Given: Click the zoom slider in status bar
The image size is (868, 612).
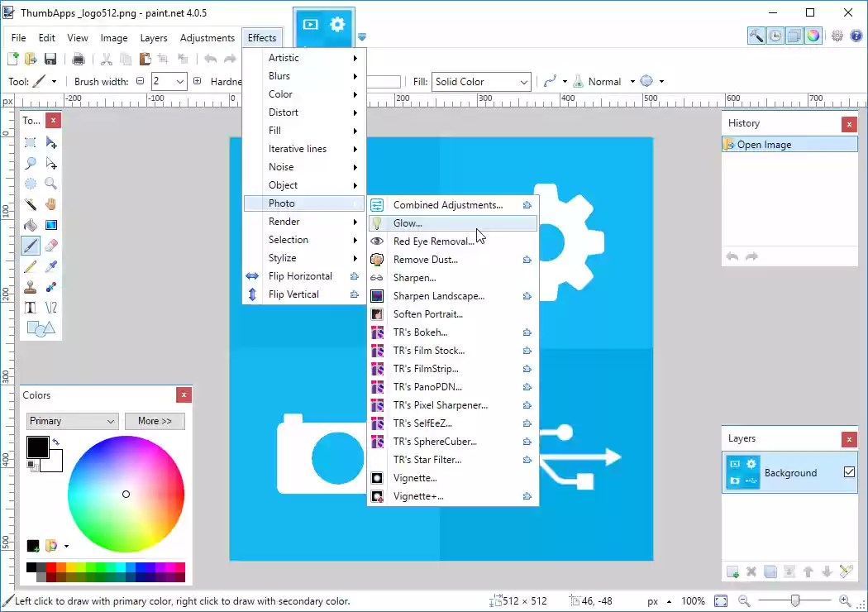Looking at the screenshot, I should [x=794, y=601].
